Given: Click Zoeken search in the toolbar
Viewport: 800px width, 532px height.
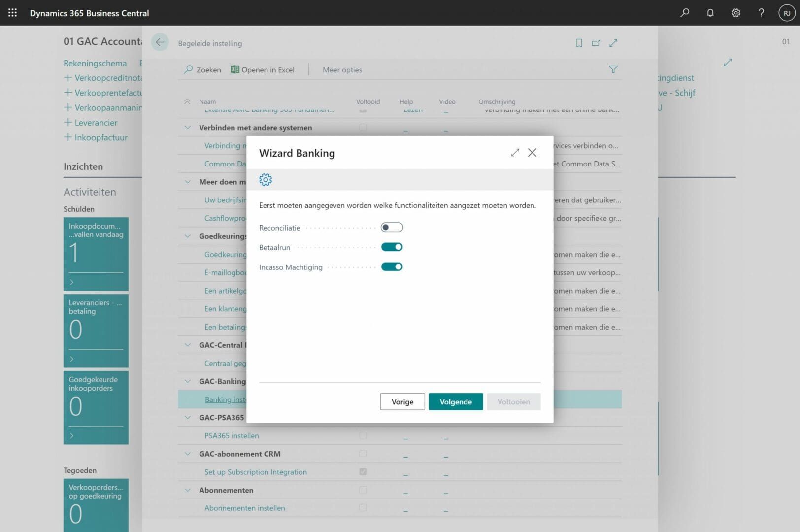Looking at the screenshot, I should click(202, 70).
